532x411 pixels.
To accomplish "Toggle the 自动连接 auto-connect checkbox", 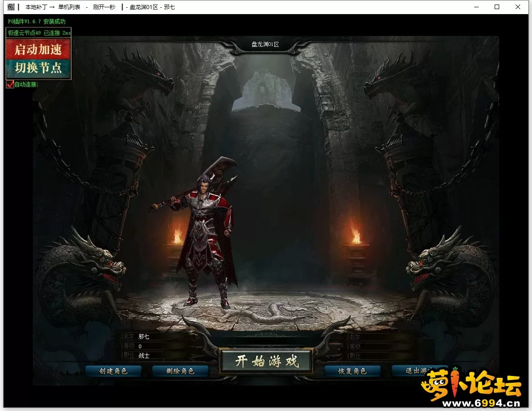I will [10, 85].
